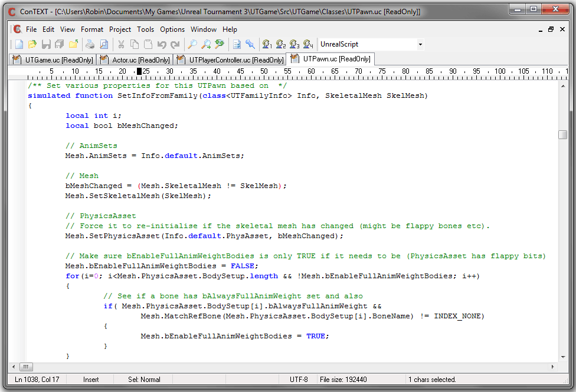Open the UnrealScript highlighter dropdown
The image size is (576, 392).
click(420, 44)
